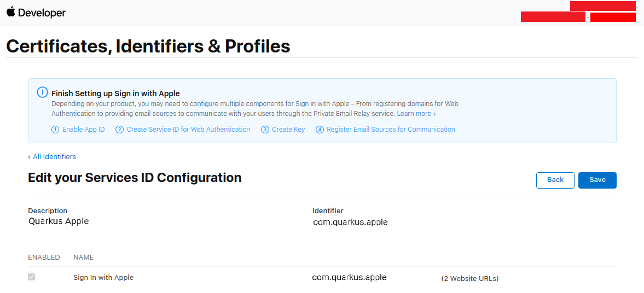This screenshot has height=293, width=644.
Task: Click the (2 Website URLs) text
Action: click(x=470, y=279)
